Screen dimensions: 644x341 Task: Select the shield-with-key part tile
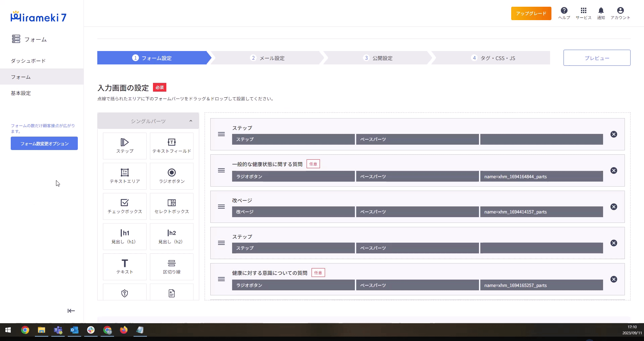tap(124, 292)
